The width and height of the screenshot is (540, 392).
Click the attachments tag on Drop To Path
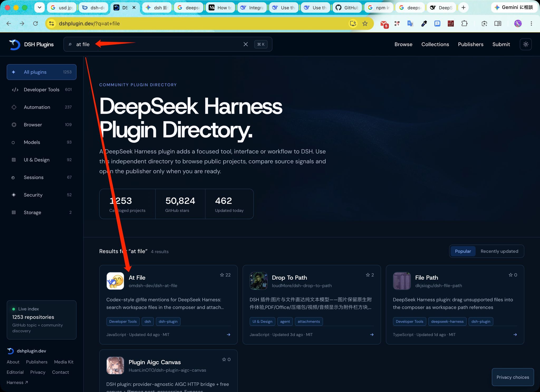coord(309,322)
